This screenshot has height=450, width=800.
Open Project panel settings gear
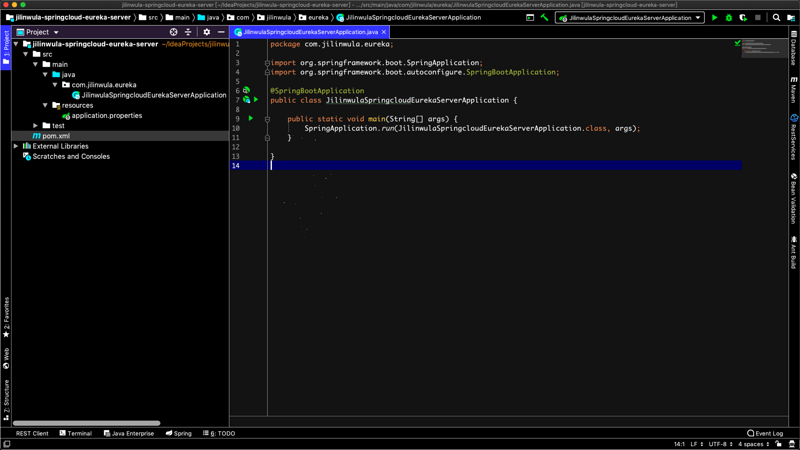coord(207,32)
